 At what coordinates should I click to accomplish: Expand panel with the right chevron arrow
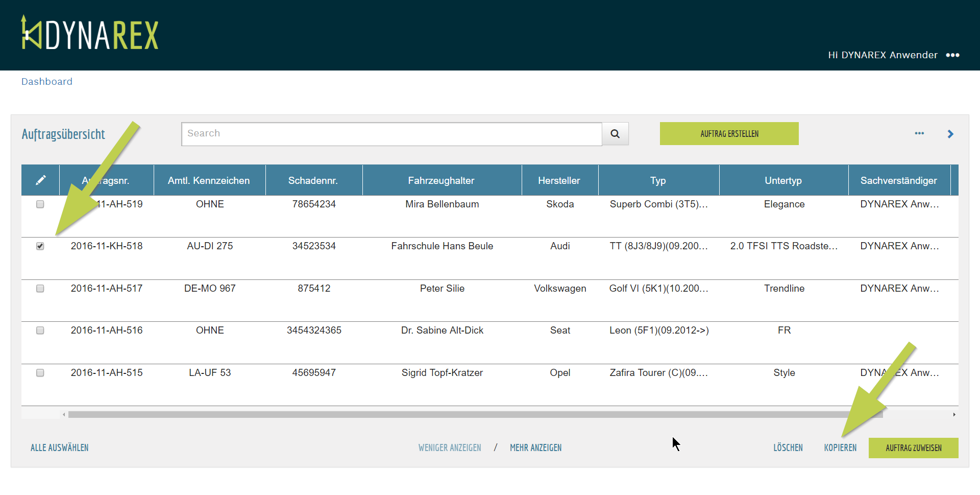[950, 134]
